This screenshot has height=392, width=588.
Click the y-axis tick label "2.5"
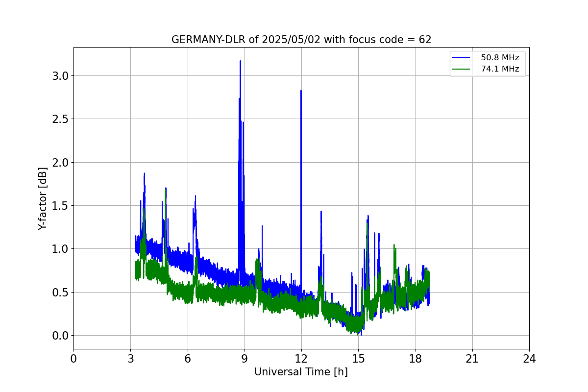point(61,119)
